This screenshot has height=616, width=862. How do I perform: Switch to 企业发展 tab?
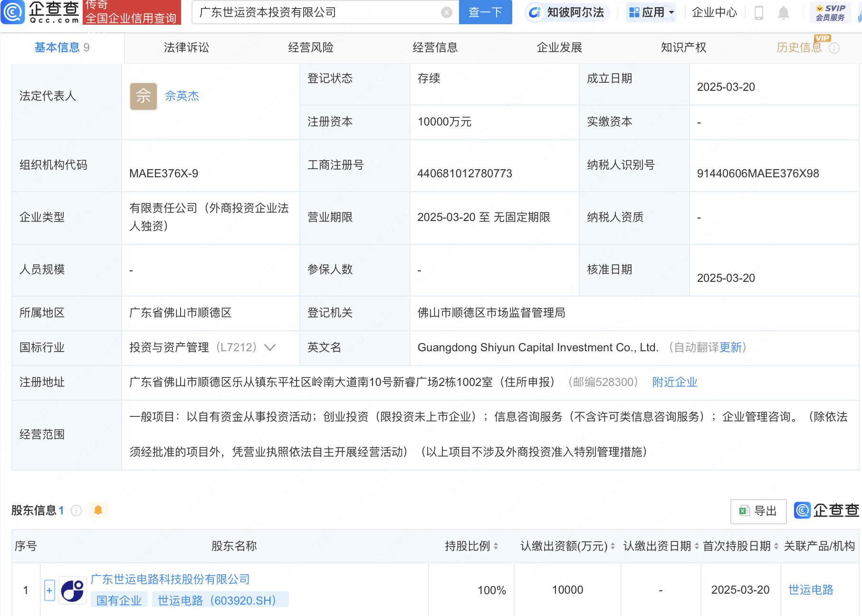[559, 48]
